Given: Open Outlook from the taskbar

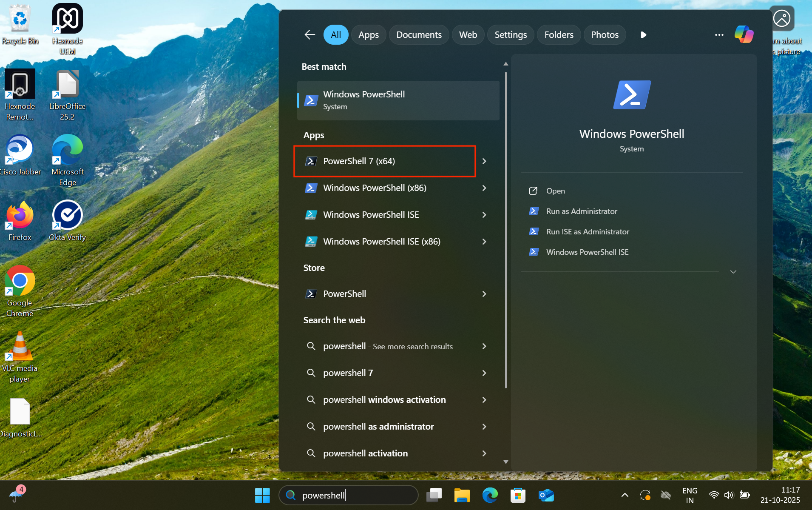Looking at the screenshot, I should (546, 495).
